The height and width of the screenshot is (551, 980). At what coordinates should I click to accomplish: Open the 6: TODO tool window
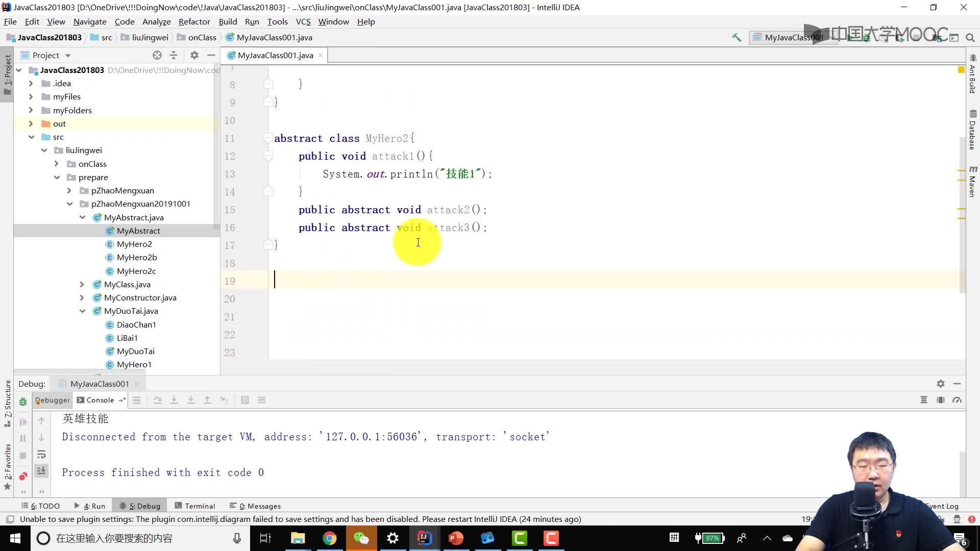coord(40,506)
